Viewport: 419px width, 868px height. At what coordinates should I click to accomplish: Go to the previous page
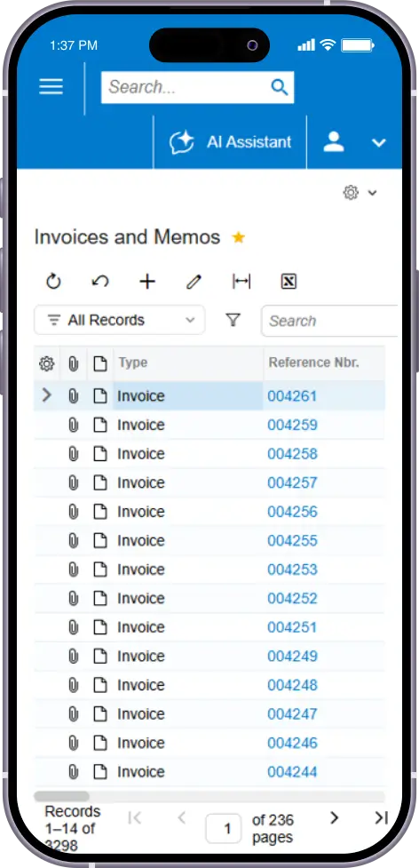pos(181,817)
